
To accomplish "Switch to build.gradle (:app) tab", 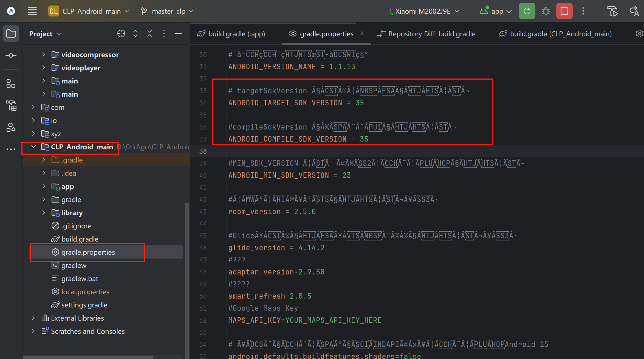I will coord(231,34).
